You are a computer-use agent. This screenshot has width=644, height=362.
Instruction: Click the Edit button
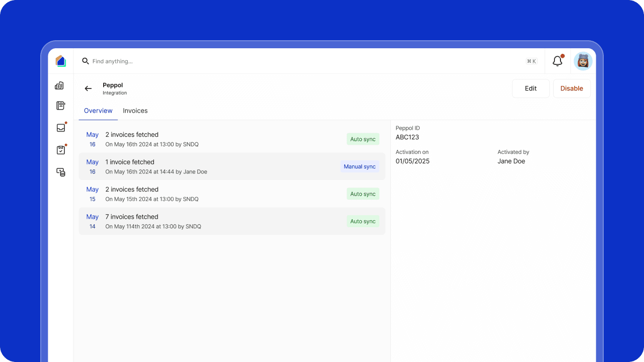(x=530, y=88)
